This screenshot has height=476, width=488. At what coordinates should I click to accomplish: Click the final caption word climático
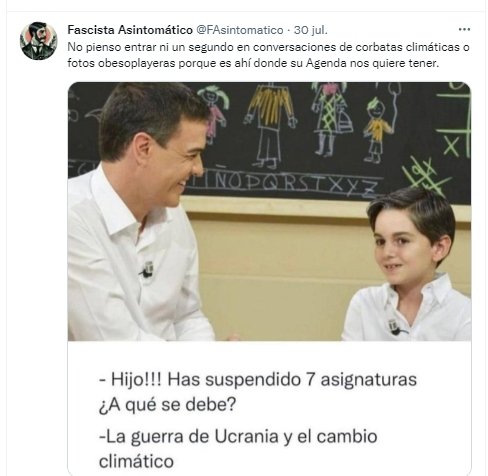136,461
